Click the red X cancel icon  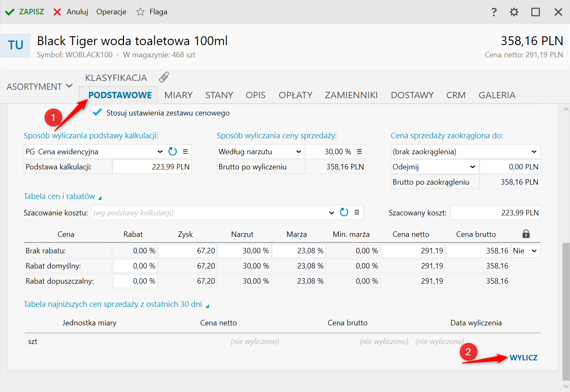pyautogui.click(x=57, y=12)
